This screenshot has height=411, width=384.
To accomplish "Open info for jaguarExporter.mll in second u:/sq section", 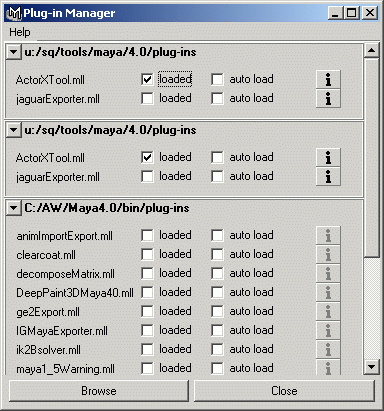I will [328, 176].
